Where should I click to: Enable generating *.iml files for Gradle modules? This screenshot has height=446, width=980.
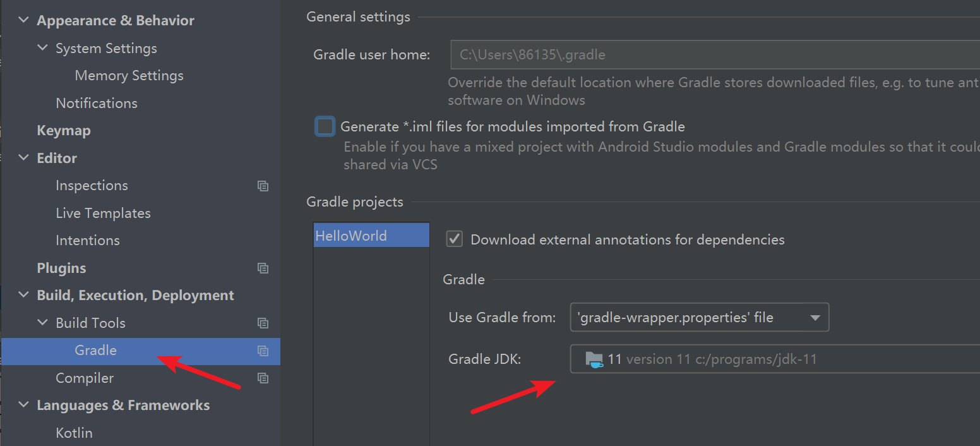tap(325, 126)
